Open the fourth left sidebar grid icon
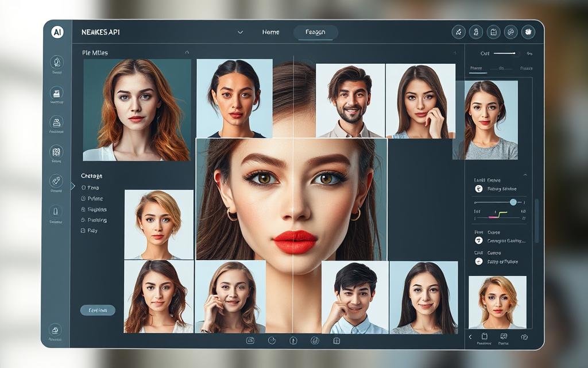 point(57,152)
